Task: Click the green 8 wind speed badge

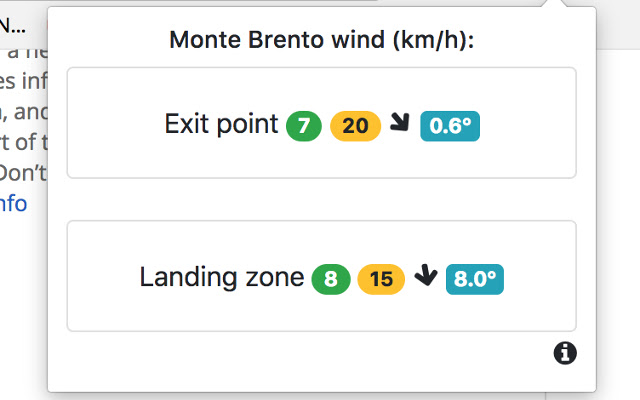Action: coord(330,279)
